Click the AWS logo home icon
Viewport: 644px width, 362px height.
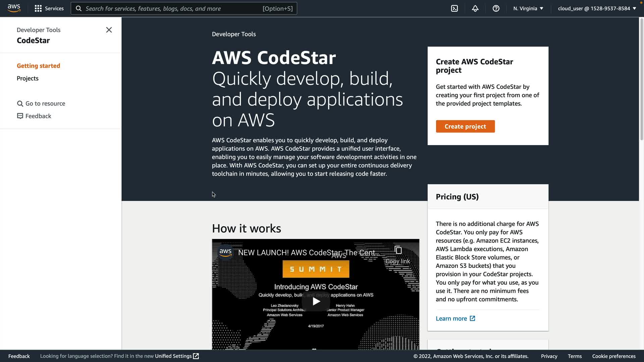(x=14, y=8)
